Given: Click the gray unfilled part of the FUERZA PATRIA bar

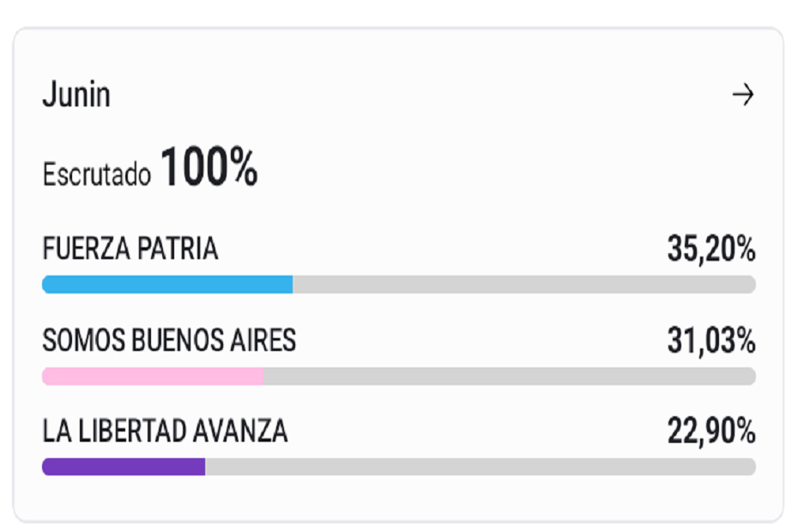Looking at the screenshot, I should [524, 285].
